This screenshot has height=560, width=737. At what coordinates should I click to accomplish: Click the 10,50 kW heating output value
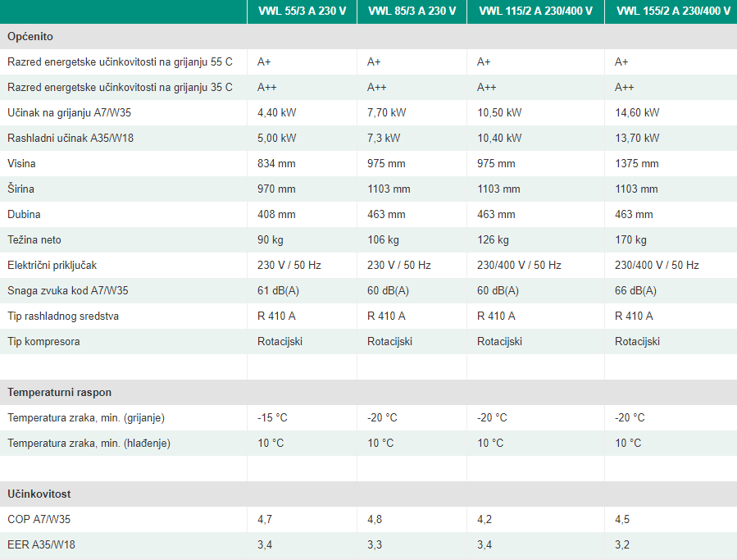499,113
